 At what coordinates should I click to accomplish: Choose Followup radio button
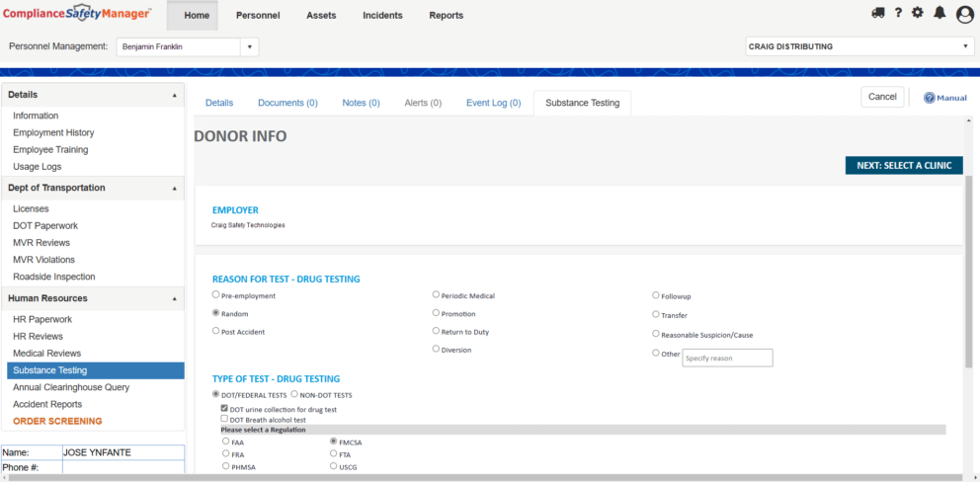point(656,295)
